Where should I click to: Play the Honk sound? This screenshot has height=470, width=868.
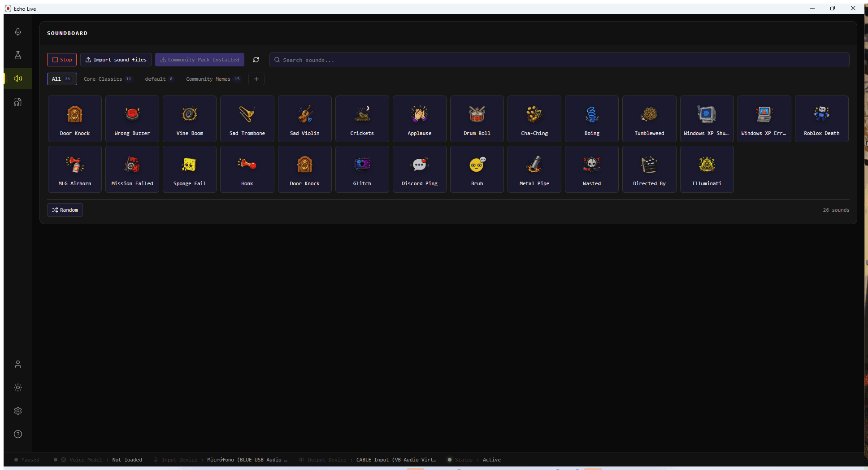[x=247, y=169]
